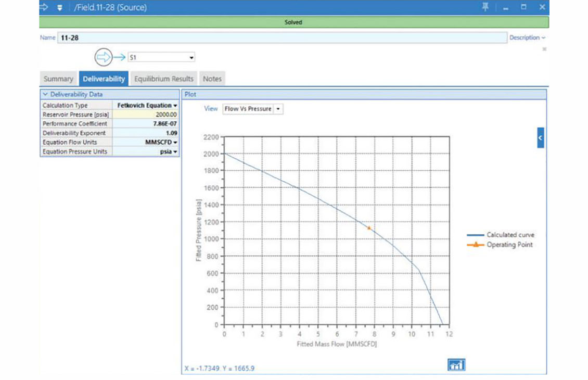Screen dimensions: 588x380
Task: Open the Equation Pressure Units dropdown
Action: tap(175, 151)
